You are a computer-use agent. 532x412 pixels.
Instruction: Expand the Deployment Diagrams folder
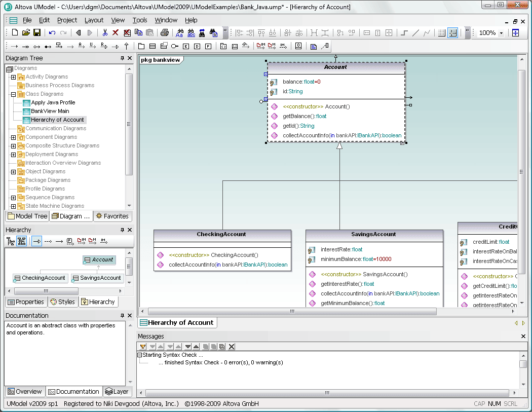[13, 155]
